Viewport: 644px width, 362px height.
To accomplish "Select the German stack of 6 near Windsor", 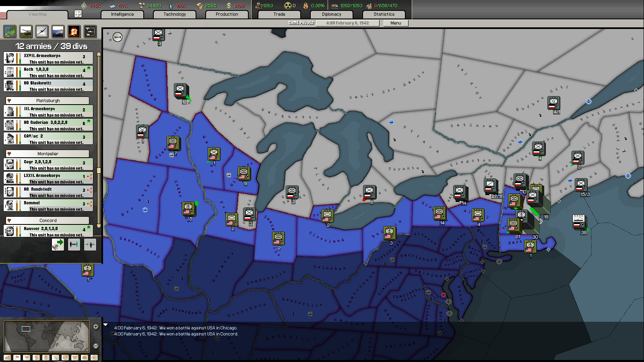I will click(369, 192).
